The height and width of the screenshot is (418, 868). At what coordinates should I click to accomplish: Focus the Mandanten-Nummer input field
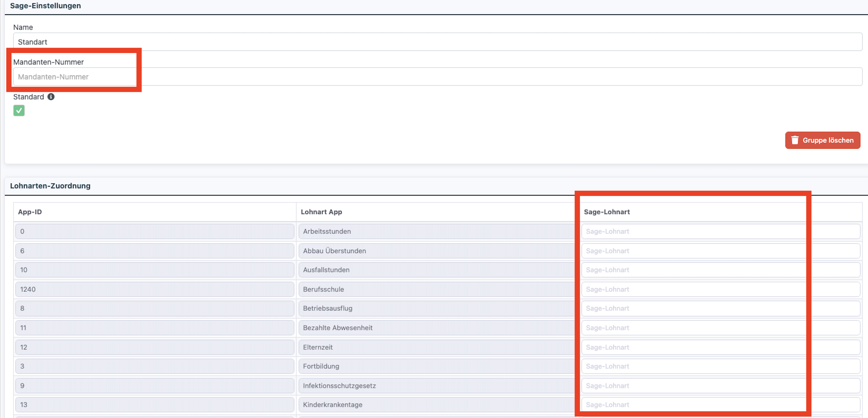click(437, 77)
